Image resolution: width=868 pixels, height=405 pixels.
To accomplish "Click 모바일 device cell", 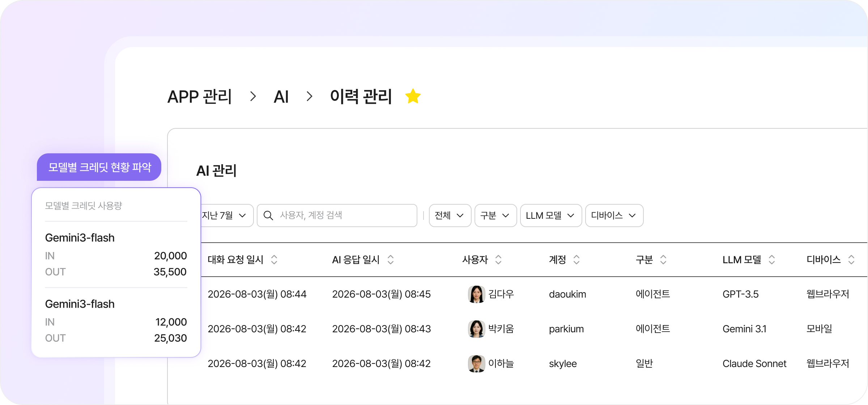I will click(x=819, y=329).
